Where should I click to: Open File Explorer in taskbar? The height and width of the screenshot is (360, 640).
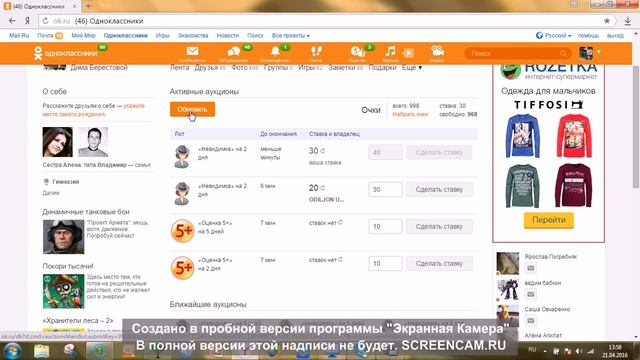(41, 351)
